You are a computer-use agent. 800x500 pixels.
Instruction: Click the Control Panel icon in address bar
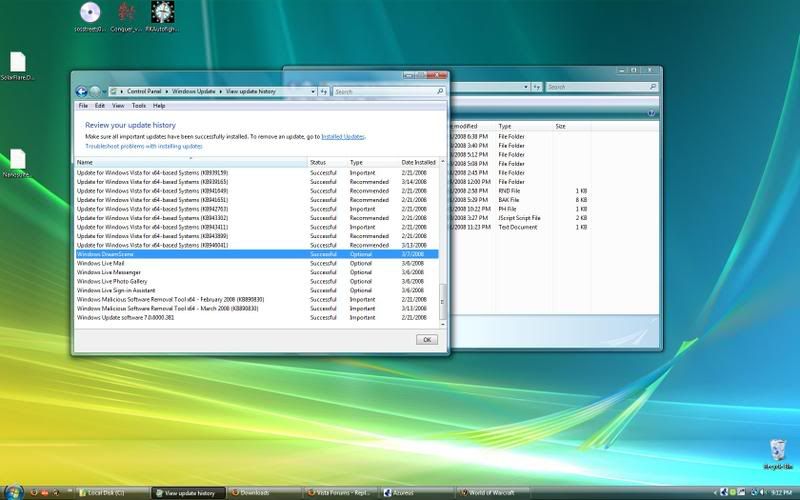tap(114, 91)
